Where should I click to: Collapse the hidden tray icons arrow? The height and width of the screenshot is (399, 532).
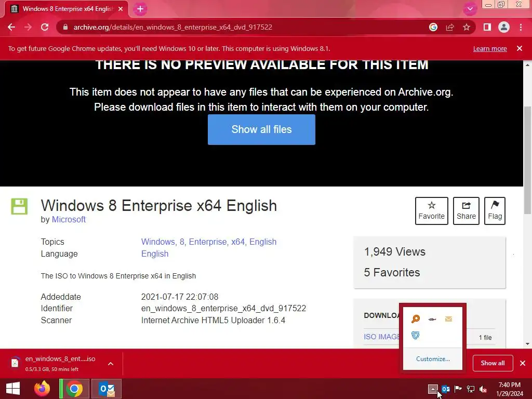point(433,389)
